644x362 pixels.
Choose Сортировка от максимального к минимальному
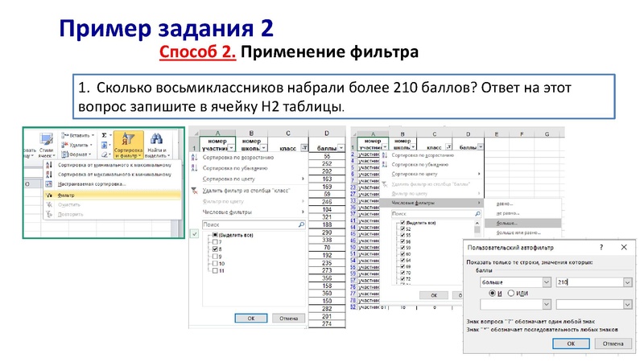click(x=114, y=175)
